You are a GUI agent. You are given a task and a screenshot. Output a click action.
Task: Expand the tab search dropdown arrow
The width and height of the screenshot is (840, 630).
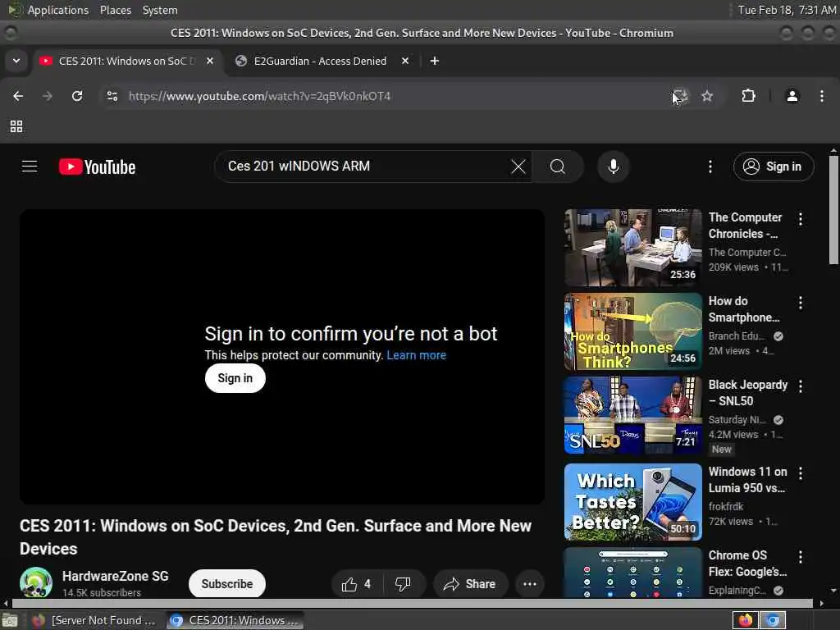pyautogui.click(x=16, y=61)
